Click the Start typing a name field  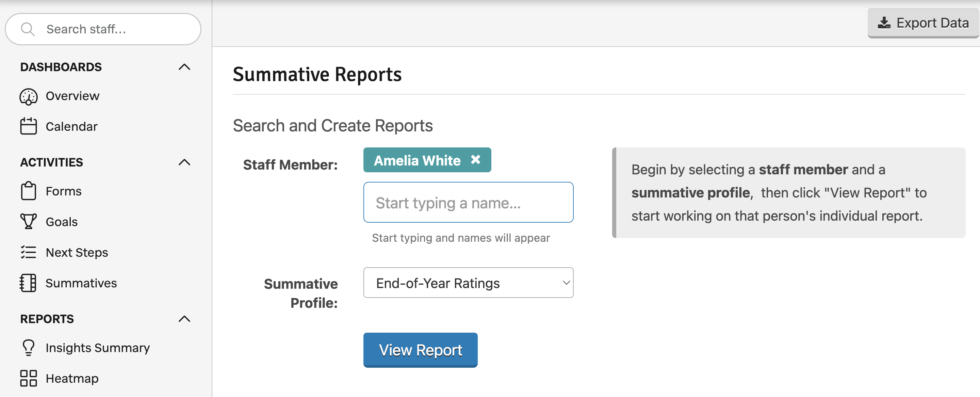pos(468,202)
